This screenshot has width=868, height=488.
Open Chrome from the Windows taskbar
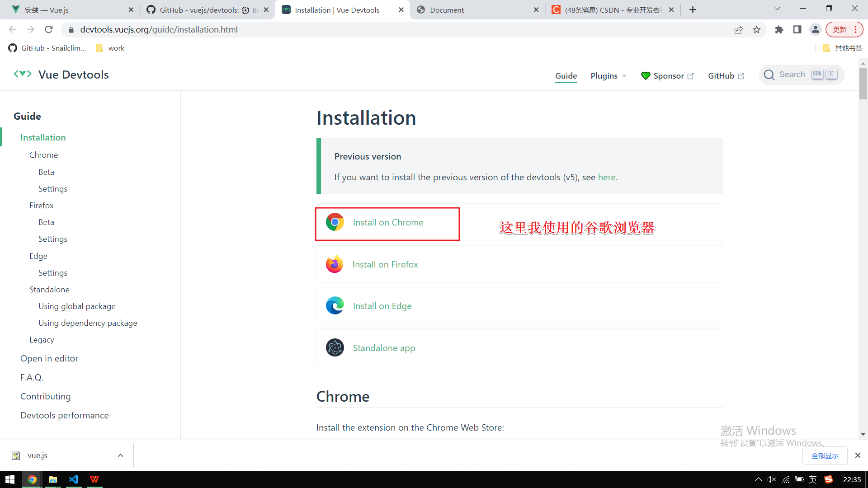coord(32,479)
